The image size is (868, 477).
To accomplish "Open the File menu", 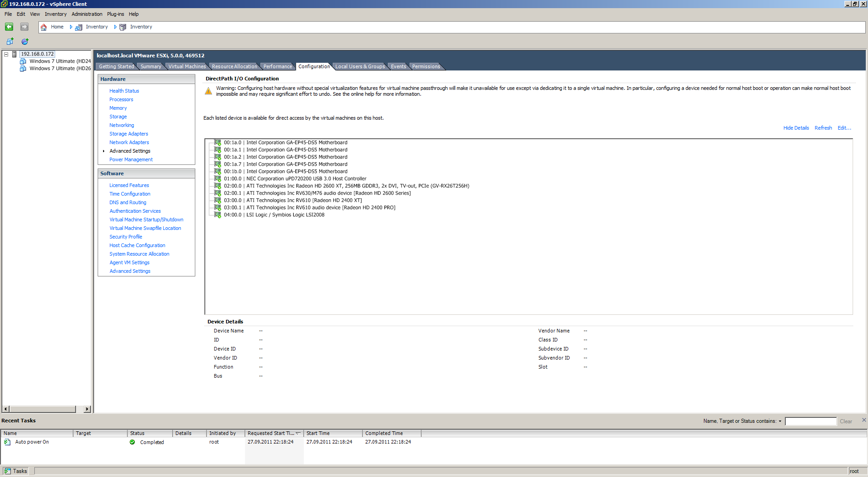I will [x=8, y=14].
